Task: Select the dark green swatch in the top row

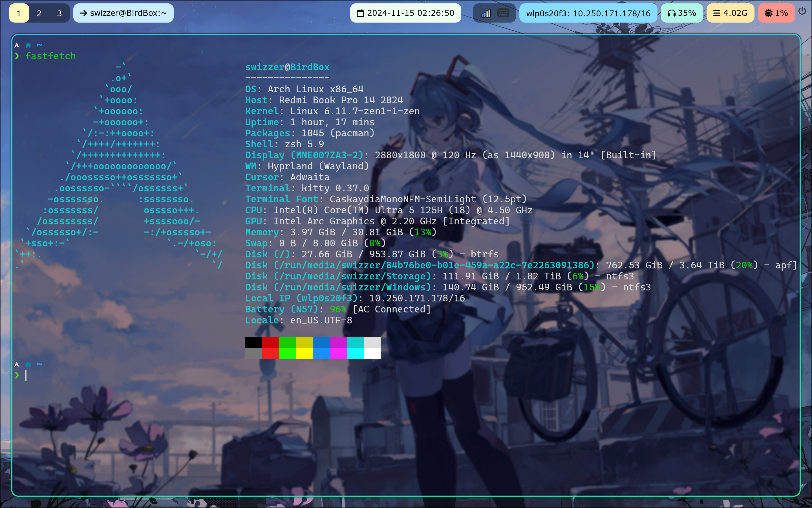Action: click(x=288, y=342)
